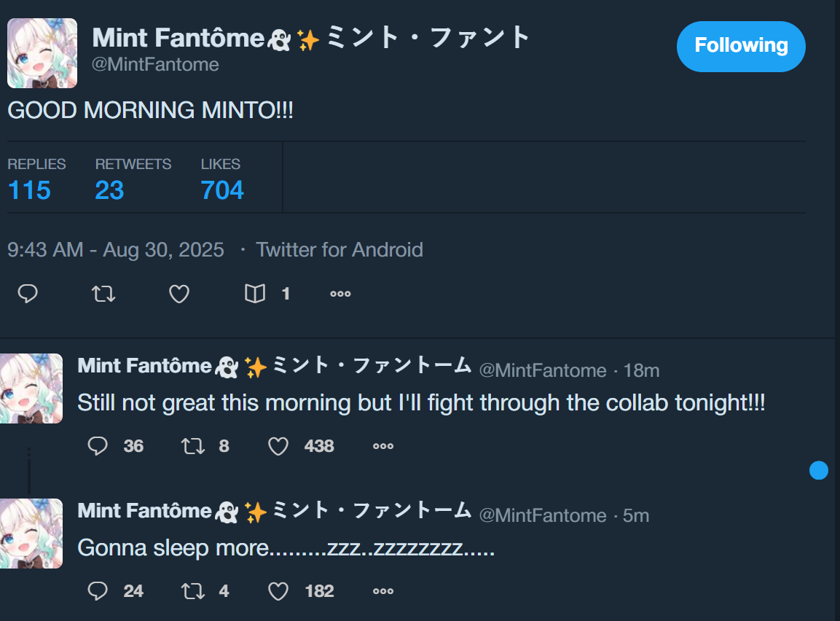Open the 704 likes list
The width and height of the screenshot is (840, 621).
point(222,190)
